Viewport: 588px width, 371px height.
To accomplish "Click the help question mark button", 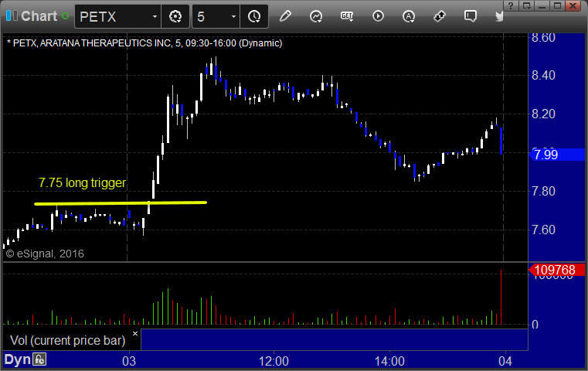I will (511, 5).
